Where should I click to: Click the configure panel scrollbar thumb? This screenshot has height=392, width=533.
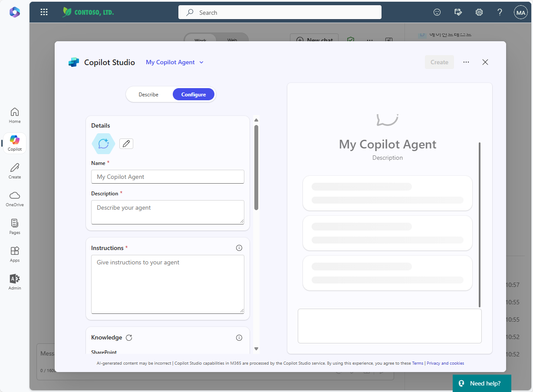256,168
